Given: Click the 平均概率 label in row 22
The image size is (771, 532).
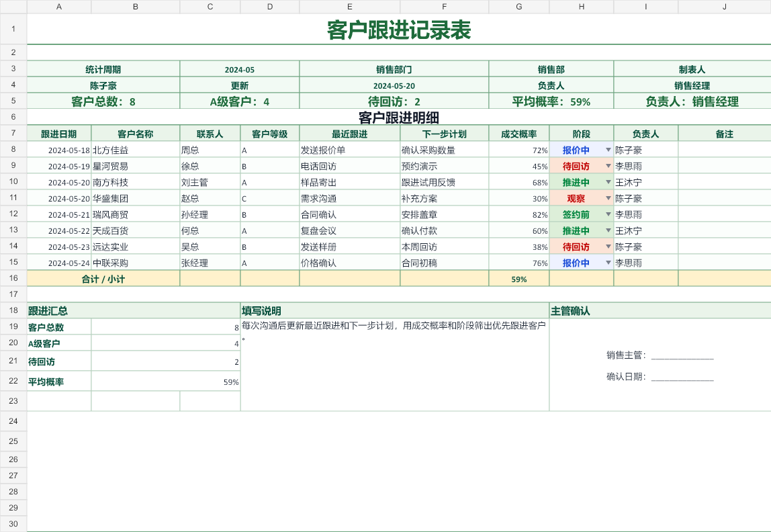Looking at the screenshot, I should pyautogui.click(x=59, y=382).
